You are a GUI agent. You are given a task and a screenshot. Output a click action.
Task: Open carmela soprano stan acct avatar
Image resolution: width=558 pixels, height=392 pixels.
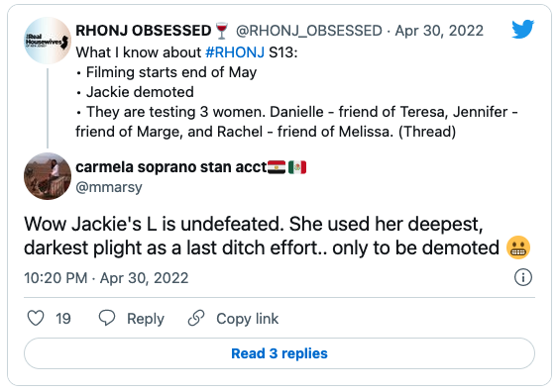tap(48, 176)
